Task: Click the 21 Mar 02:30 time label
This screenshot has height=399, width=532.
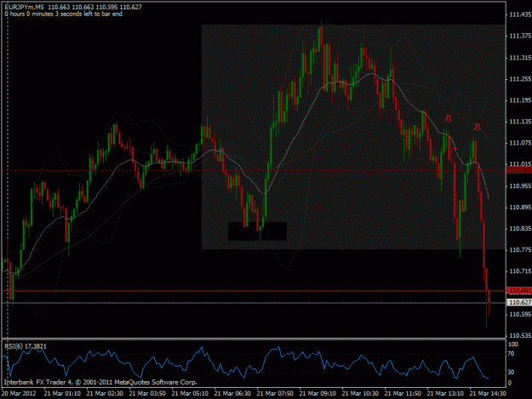Action: [x=105, y=394]
